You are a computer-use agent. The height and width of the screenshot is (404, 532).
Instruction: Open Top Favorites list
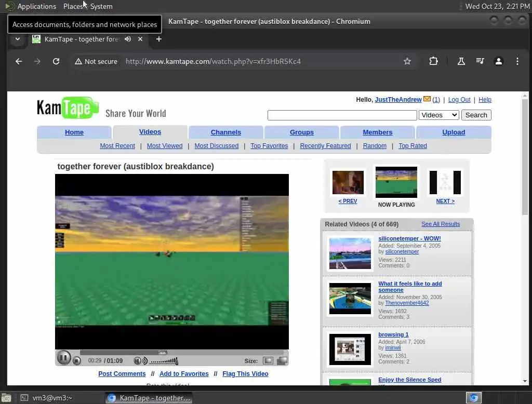[269, 146]
